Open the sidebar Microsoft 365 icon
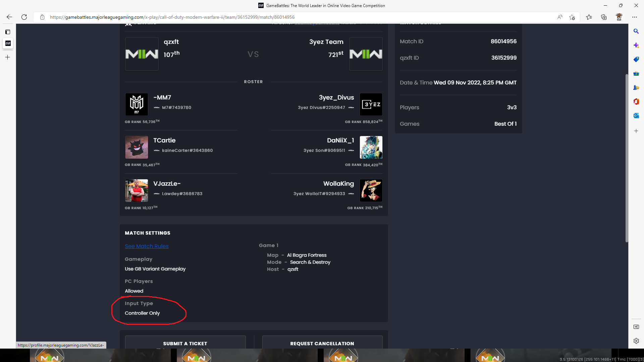644x362 pixels. click(636, 102)
